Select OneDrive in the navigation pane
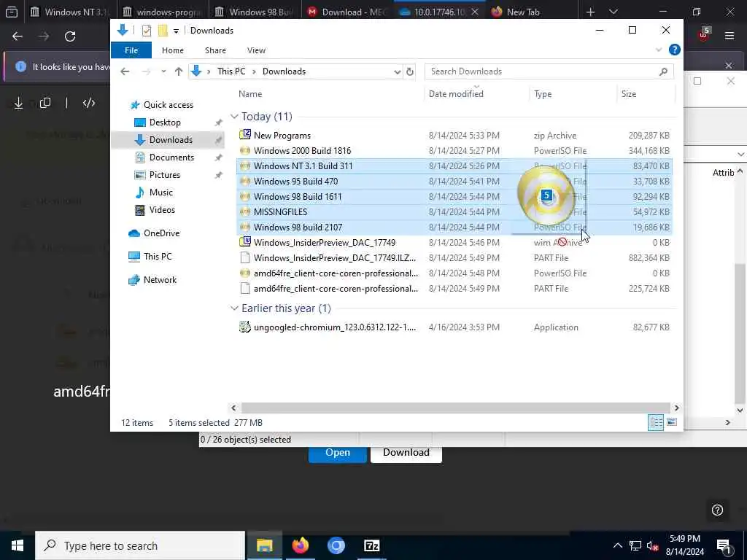The width and height of the screenshot is (747, 560). 161,233
